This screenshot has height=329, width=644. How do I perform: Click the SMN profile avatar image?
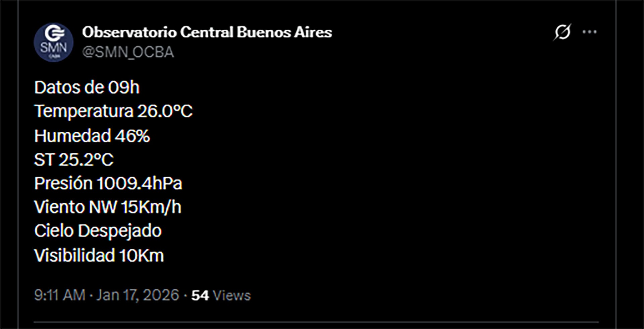pos(54,42)
